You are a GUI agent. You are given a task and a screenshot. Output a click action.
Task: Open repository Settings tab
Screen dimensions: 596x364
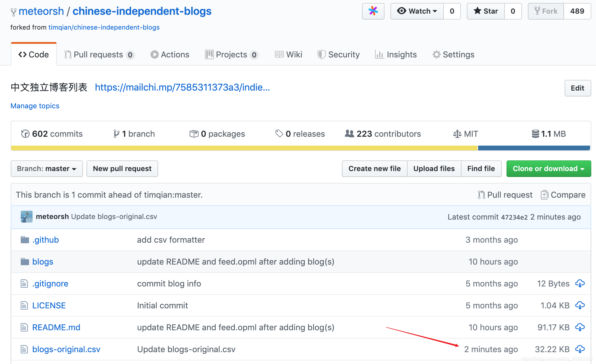pyautogui.click(x=453, y=54)
